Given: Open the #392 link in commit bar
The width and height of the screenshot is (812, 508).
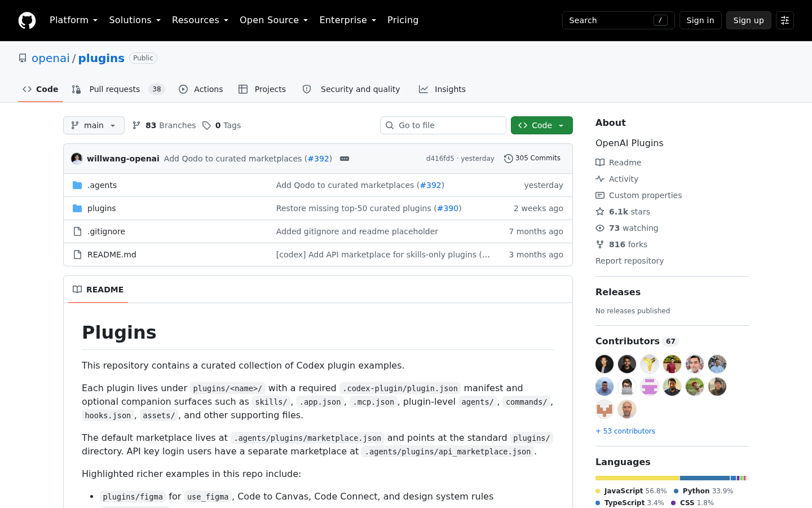Looking at the screenshot, I should pos(319,159).
